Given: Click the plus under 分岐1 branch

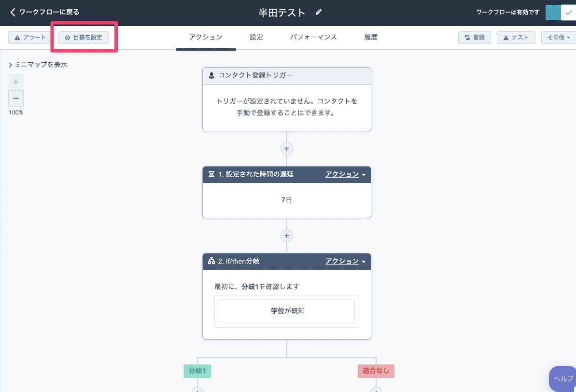Looking at the screenshot, I should [x=197, y=389].
